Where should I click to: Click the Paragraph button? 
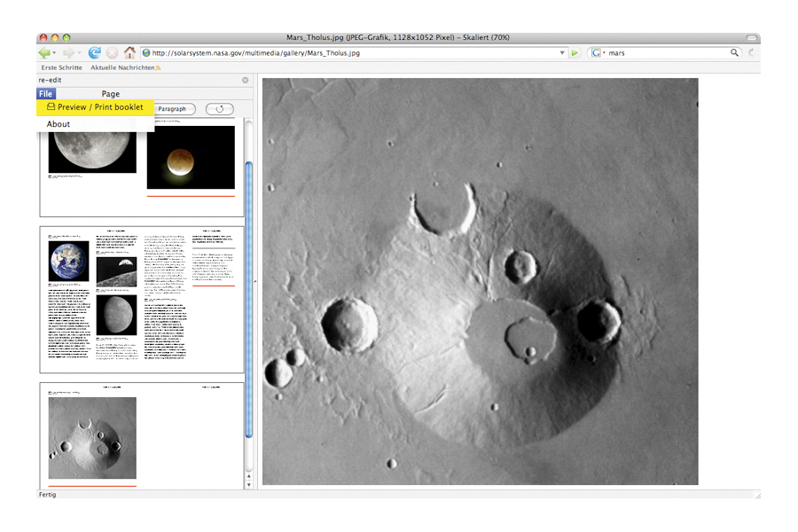coord(172,109)
